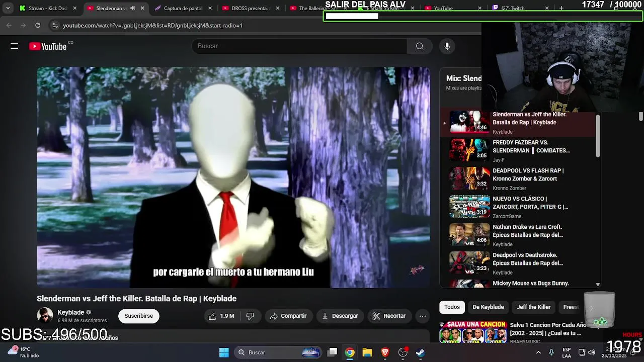The width and height of the screenshot is (644, 362).
Task: Open ESP LAA language switcher
Action: 567,352
